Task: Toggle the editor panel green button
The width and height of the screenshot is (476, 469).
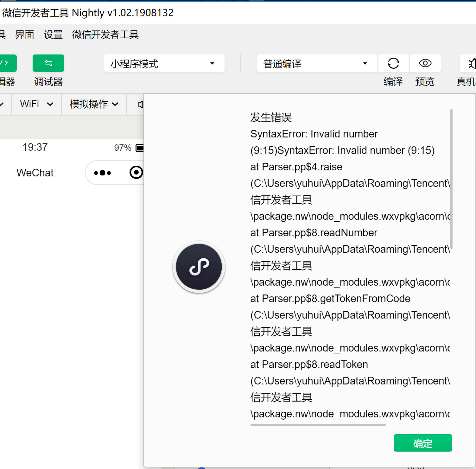Action: [x=8, y=63]
